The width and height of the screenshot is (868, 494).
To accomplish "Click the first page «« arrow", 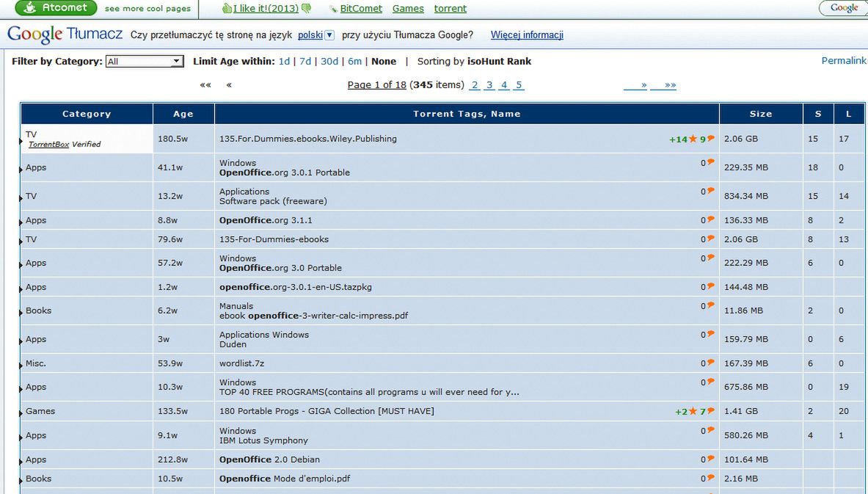I will (205, 84).
